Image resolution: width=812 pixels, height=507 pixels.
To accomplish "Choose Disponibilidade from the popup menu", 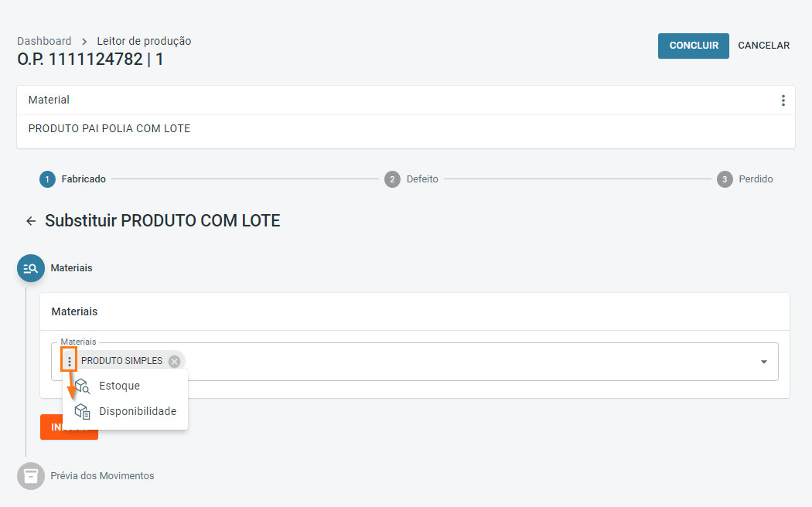I will point(138,411).
